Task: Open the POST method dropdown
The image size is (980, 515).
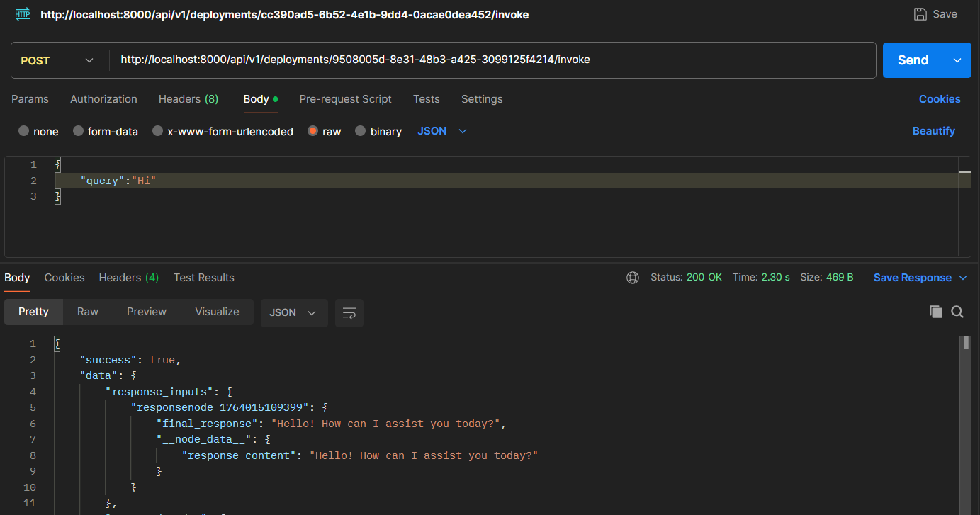Action: (x=60, y=60)
